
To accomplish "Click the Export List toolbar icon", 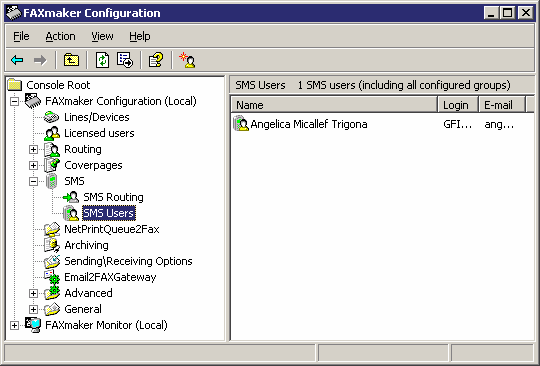I will point(125,60).
